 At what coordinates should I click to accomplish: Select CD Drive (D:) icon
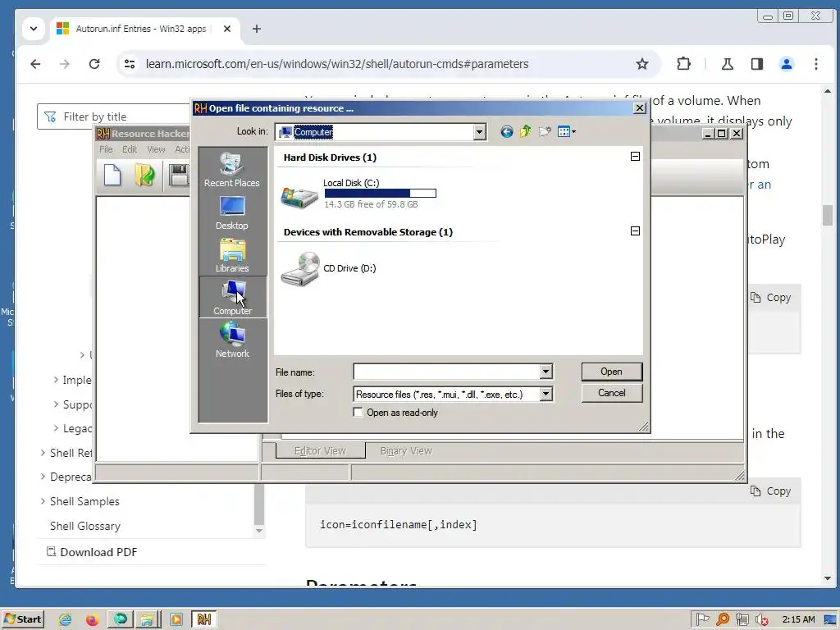point(300,269)
